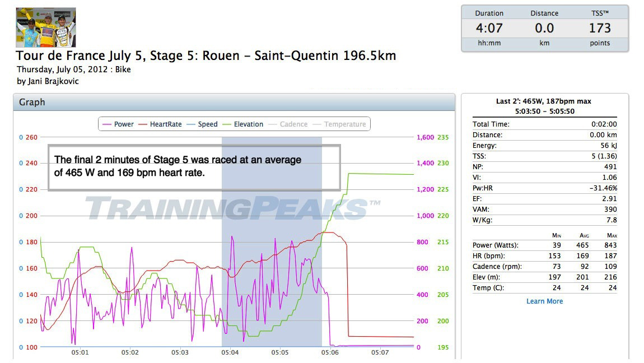The height and width of the screenshot is (363, 644).
Task: Select the HR (bpm) row in stats
Action: point(544,256)
